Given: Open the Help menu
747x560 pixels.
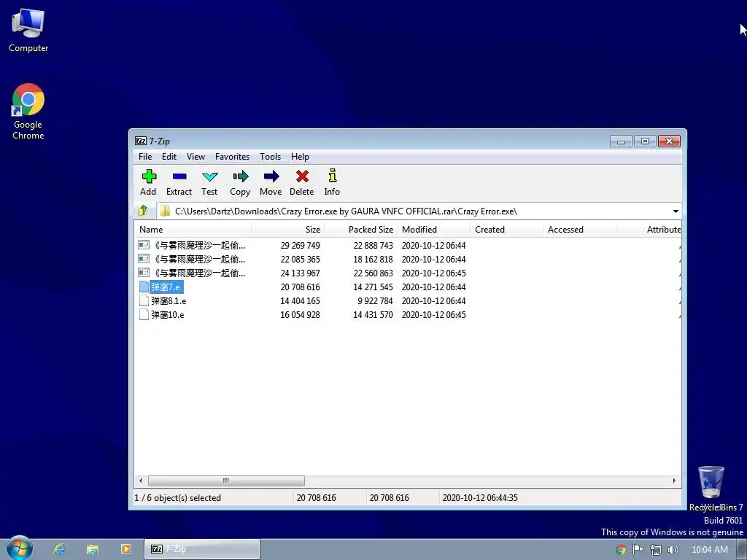Looking at the screenshot, I should (300, 157).
